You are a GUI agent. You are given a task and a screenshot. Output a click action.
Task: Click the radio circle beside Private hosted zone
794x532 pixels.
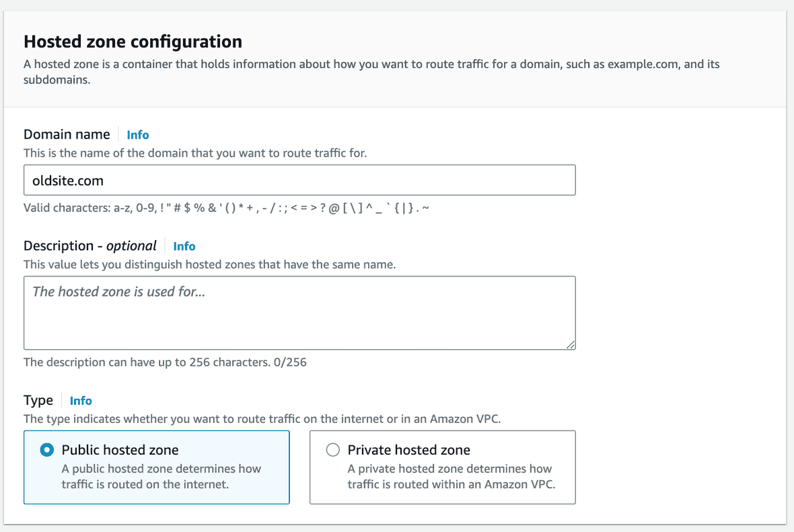tap(333, 449)
